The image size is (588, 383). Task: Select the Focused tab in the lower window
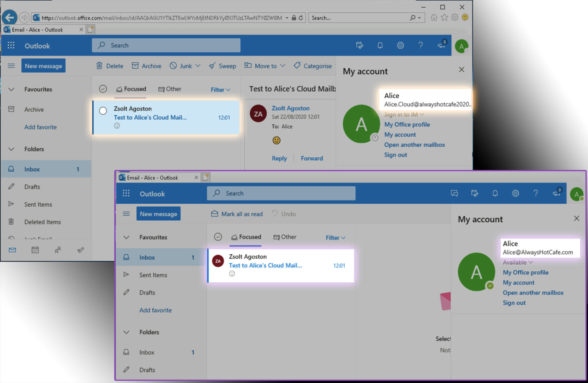point(246,237)
